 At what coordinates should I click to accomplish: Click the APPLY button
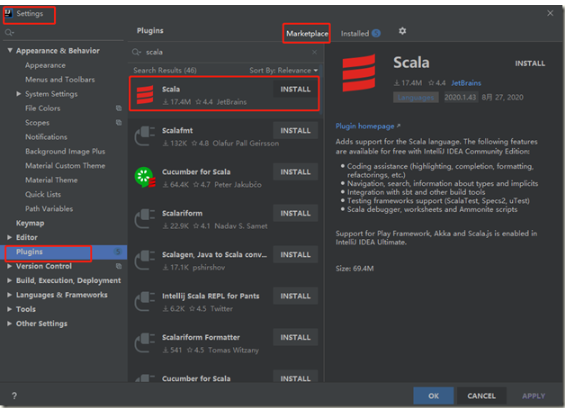pos(534,396)
